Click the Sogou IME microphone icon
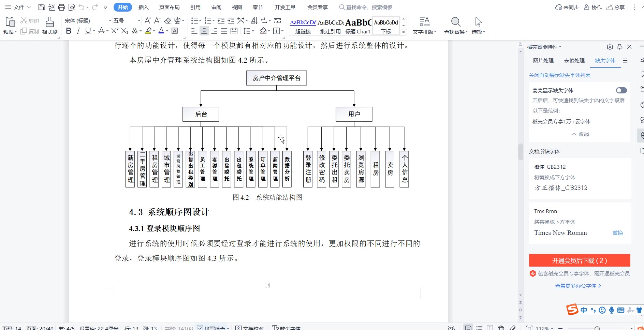This screenshot has width=644, height=330. pos(612,310)
